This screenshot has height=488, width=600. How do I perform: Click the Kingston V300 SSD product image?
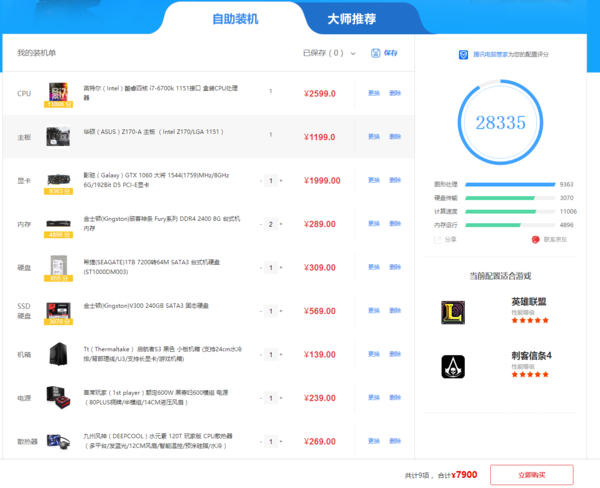(x=58, y=311)
